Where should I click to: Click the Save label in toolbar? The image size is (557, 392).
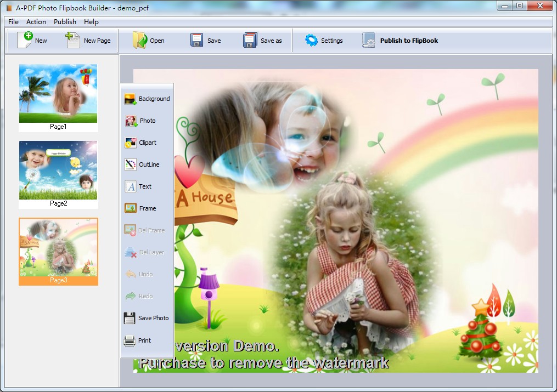[x=214, y=41]
